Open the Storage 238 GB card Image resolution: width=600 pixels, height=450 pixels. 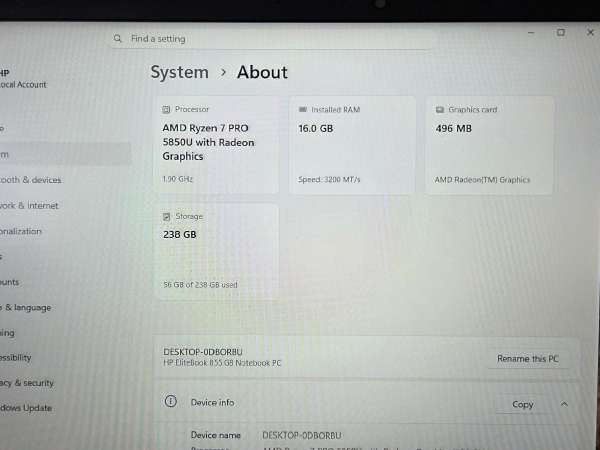pyautogui.click(x=217, y=252)
